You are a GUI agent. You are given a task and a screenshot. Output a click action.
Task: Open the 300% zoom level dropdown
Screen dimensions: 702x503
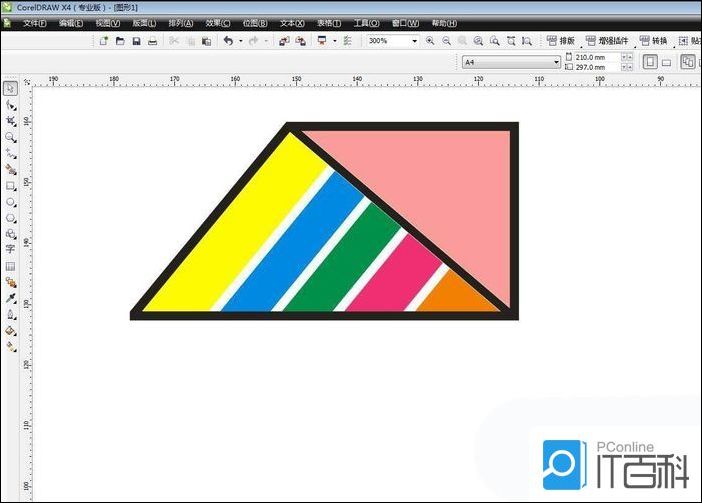[415, 41]
